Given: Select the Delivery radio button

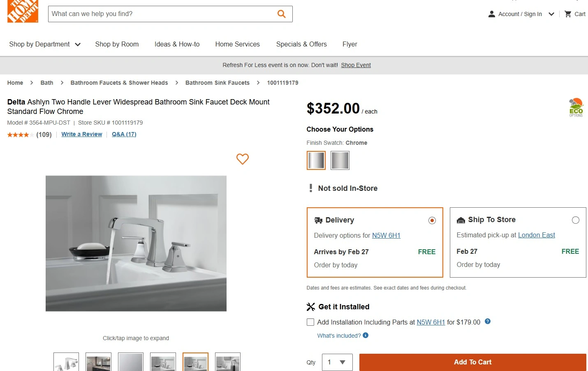Looking at the screenshot, I should tap(432, 220).
